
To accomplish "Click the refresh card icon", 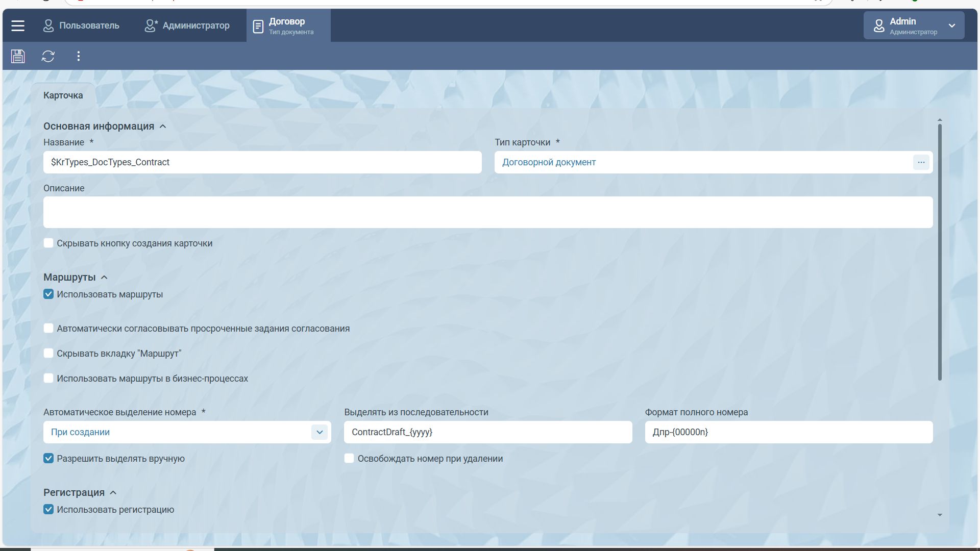I will pyautogui.click(x=48, y=56).
